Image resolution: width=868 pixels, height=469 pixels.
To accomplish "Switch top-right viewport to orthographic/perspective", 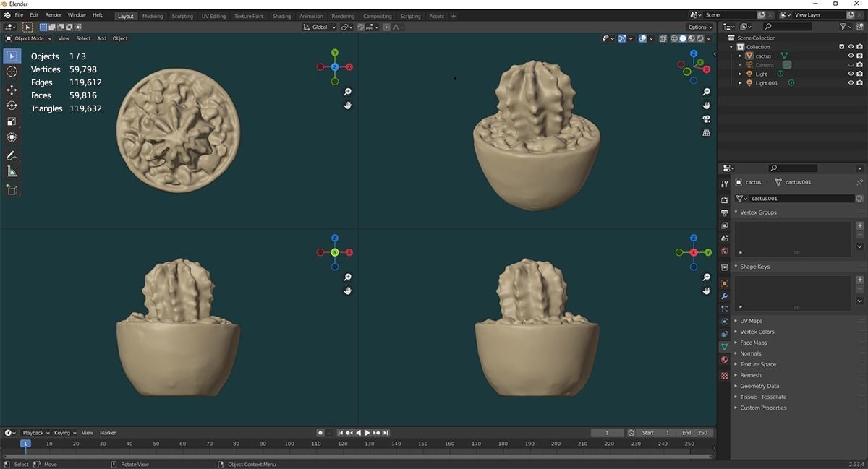I will coord(707,133).
